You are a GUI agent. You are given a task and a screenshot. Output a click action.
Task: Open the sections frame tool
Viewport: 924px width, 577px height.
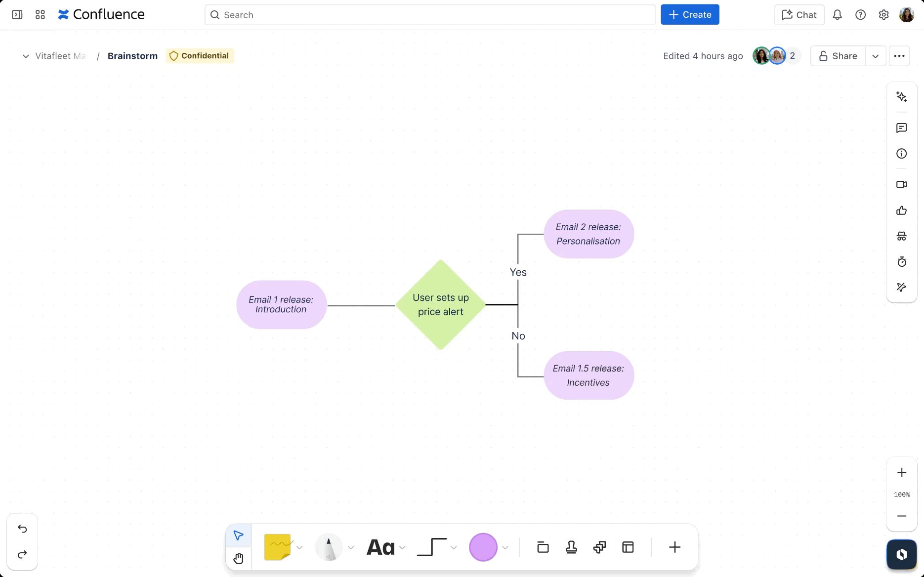[543, 547]
